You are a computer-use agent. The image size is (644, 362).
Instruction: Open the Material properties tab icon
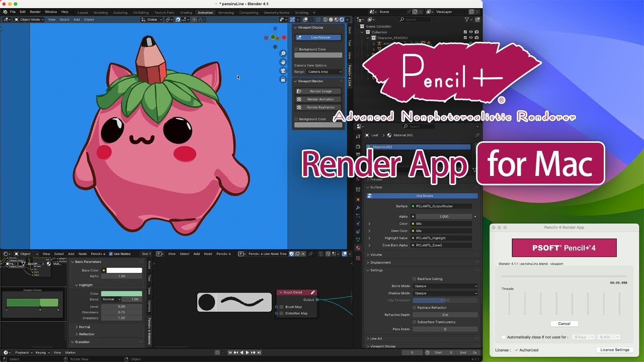pyautogui.click(x=358, y=247)
